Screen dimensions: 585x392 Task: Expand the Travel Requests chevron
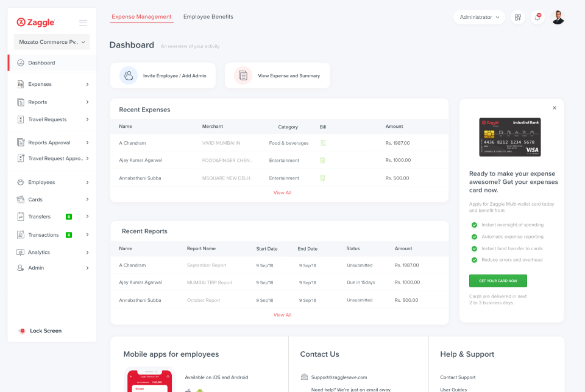coord(87,119)
